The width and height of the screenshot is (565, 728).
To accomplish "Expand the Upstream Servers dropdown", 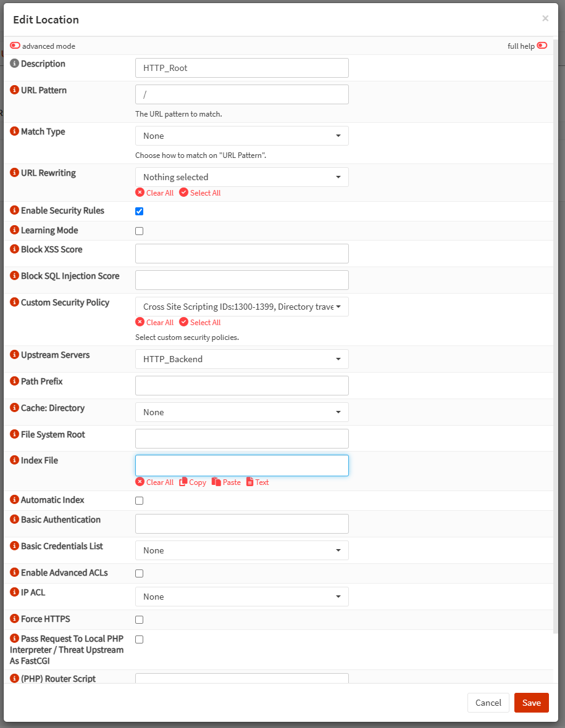I will point(241,359).
